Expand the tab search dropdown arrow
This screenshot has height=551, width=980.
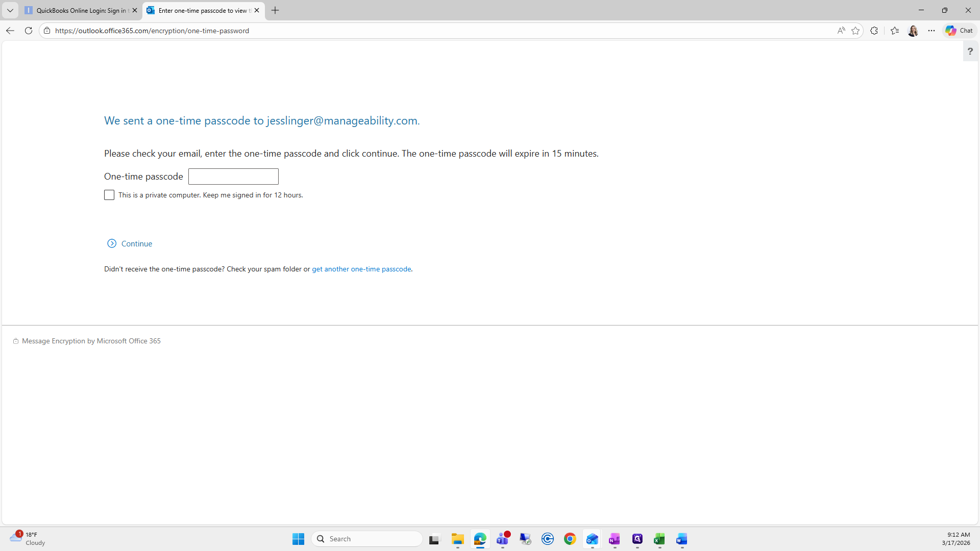pyautogui.click(x=10, y=10)
